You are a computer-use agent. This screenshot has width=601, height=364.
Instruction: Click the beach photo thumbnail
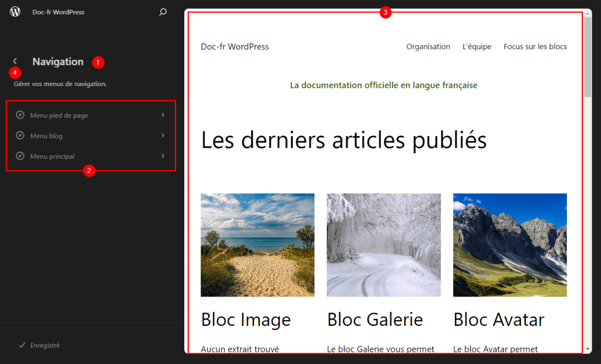(258, 245)
